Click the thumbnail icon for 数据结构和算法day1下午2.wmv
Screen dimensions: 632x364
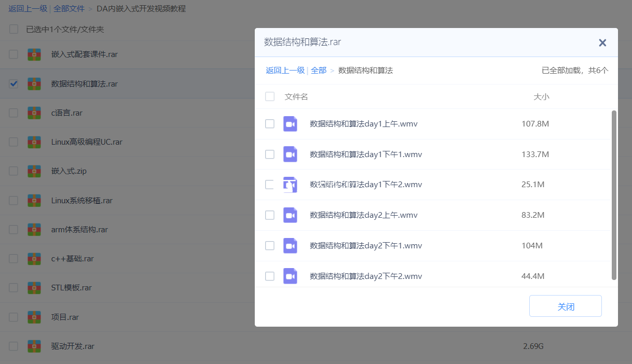coord(290,185)
